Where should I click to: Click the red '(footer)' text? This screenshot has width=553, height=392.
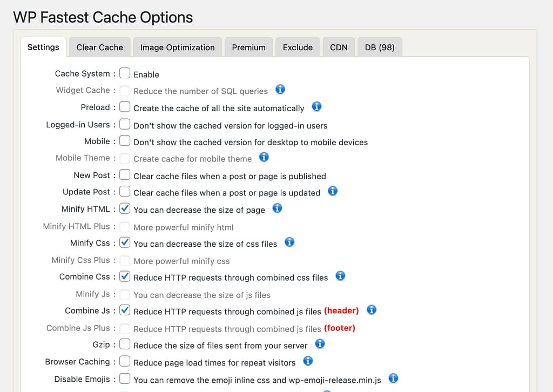point(340,328)
